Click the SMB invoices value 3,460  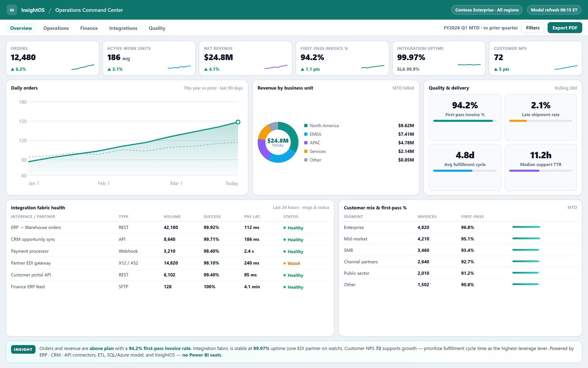point(423,250)
